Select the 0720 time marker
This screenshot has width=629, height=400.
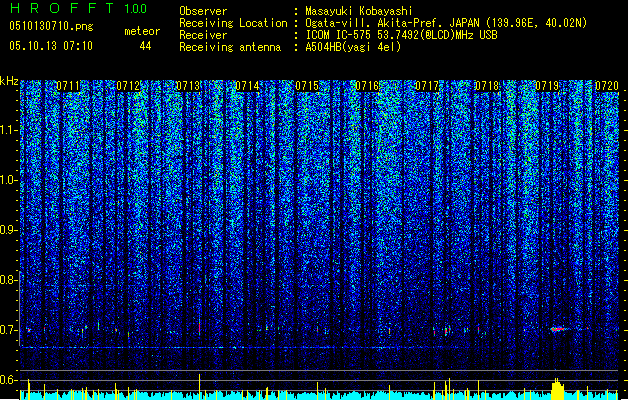pyautogui.click(x=607, y=86)
